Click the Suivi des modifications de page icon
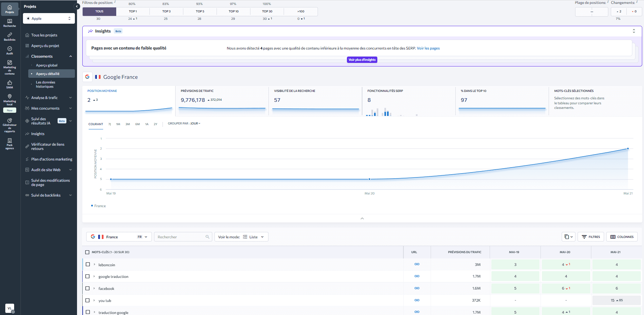 pos(27,182)
